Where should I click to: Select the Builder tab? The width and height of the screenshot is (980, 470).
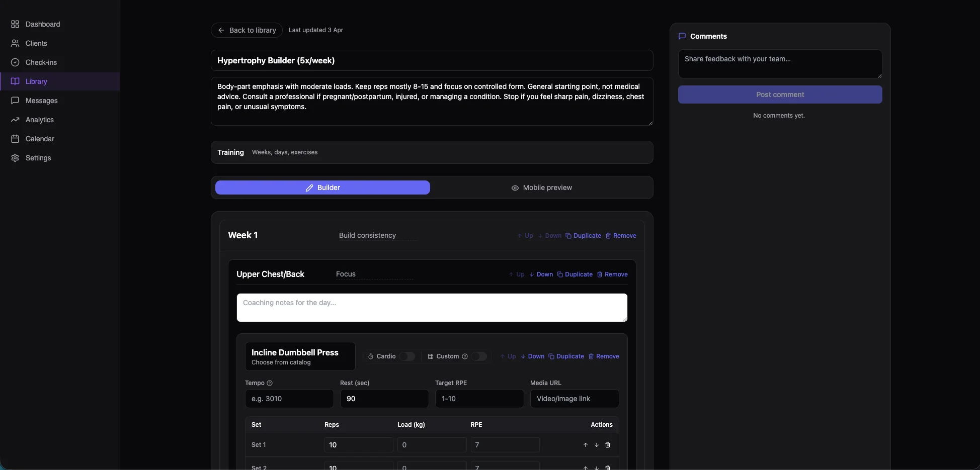coord(322,187)
